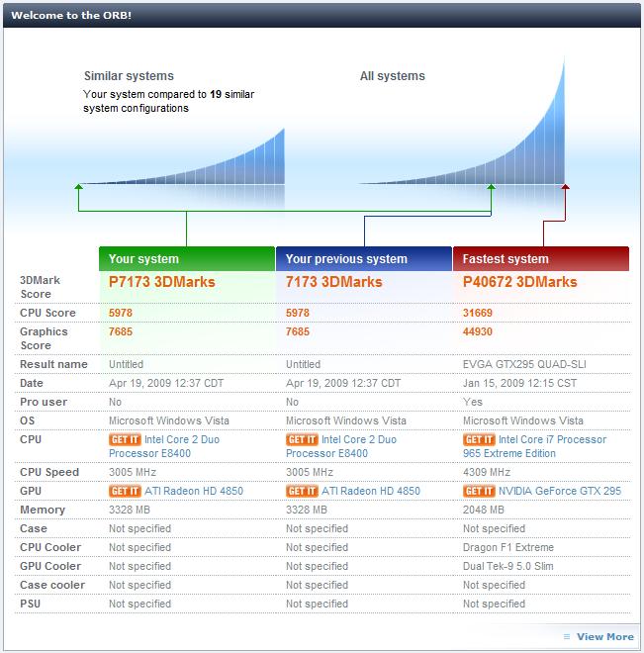The width and height of the screenshot is (644, 653).
Task: Click Your system date Apr 19, 2009
Action: pyautogui.click(x=166, y=383)
